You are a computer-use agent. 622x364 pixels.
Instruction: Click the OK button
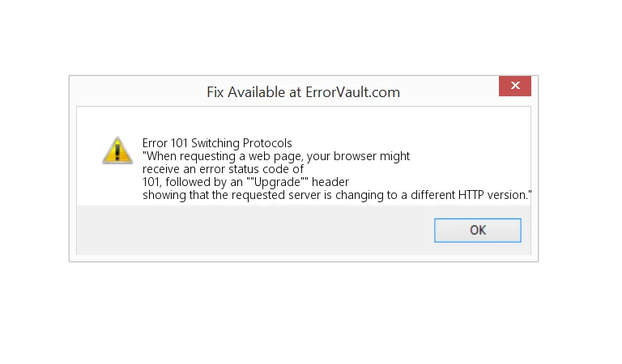coord(478,231)
